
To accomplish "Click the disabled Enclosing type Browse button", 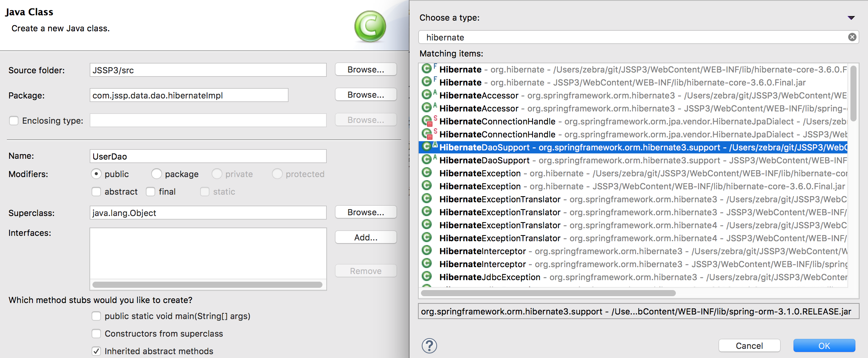I will [366, 120].
